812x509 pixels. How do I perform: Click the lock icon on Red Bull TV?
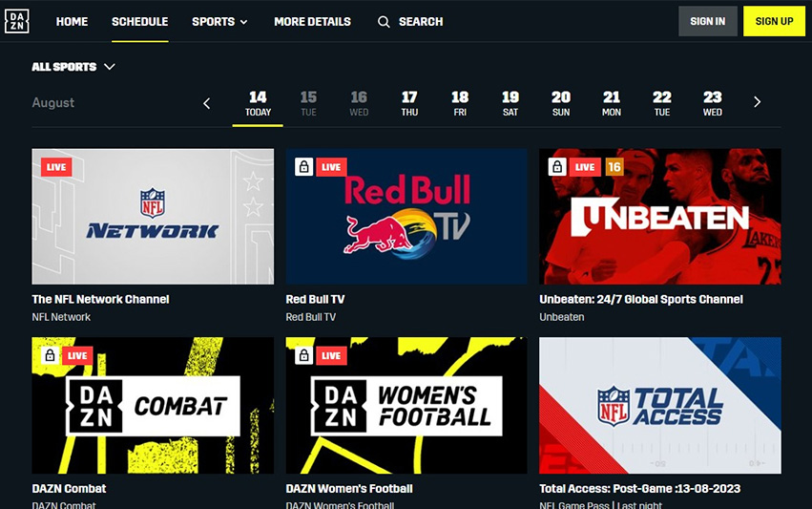pos(304,167)
